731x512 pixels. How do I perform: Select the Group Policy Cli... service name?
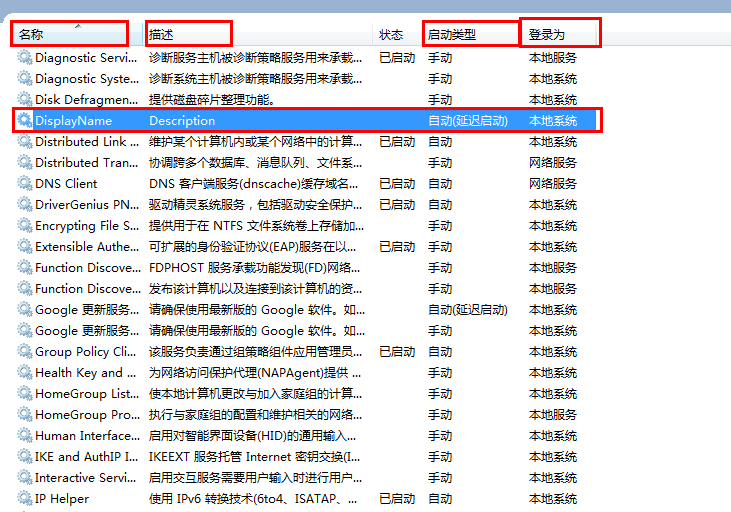(x=85, y=352)
